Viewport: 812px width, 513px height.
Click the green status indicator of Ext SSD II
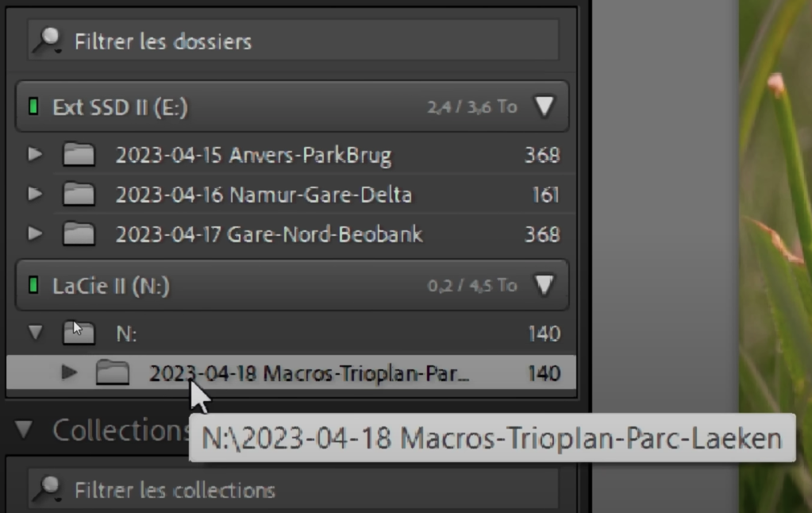[33, 106]
